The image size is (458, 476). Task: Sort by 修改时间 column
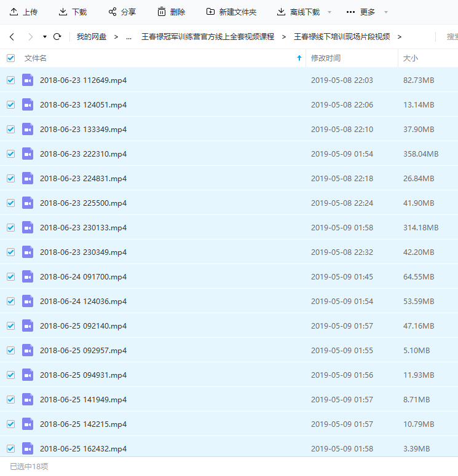point(325,58)
